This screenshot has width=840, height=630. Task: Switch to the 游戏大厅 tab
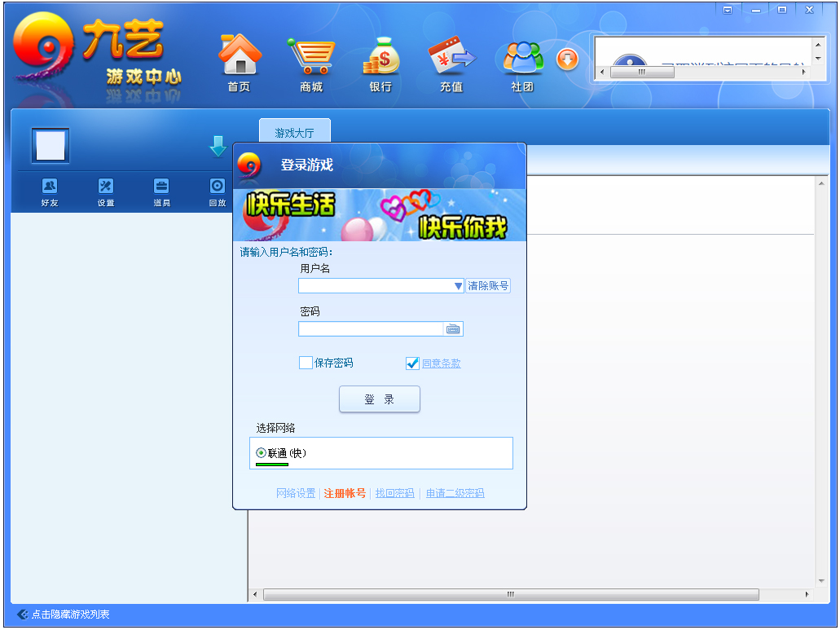click(294, 133)
